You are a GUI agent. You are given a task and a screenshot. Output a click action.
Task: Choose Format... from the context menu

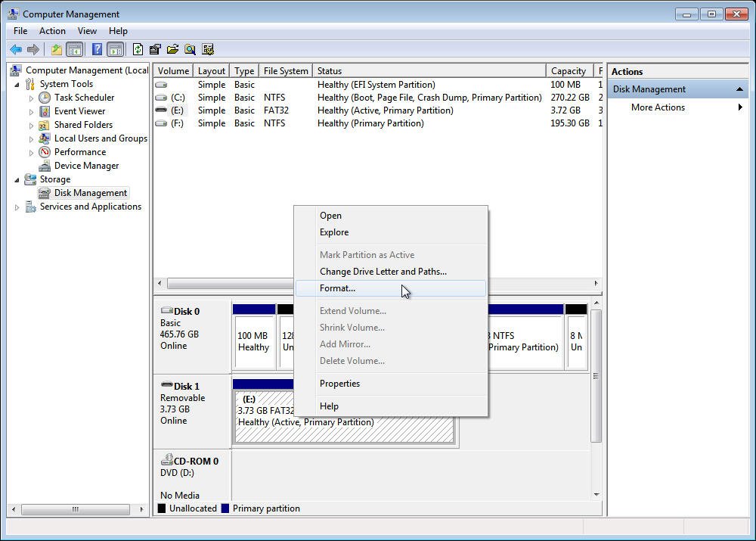(x=337, y=288)
